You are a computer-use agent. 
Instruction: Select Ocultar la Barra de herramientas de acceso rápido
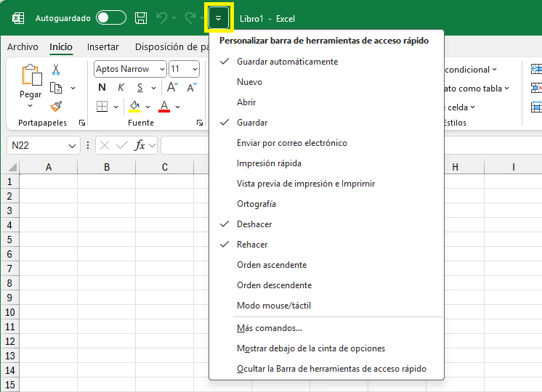click(326, 369)
